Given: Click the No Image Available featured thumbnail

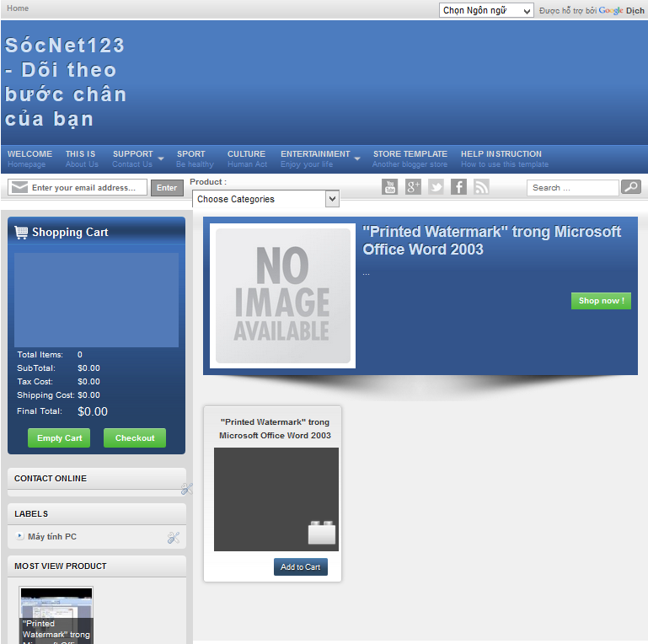Looking at the screenshot, I should (x=282, y=296).
